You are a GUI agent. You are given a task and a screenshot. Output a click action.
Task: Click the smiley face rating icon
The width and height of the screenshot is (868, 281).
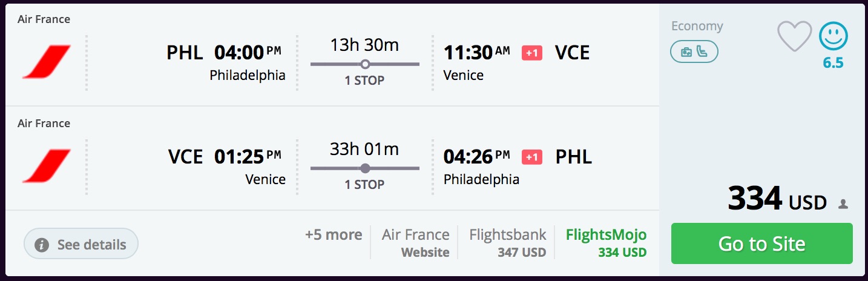coord(833,36)
